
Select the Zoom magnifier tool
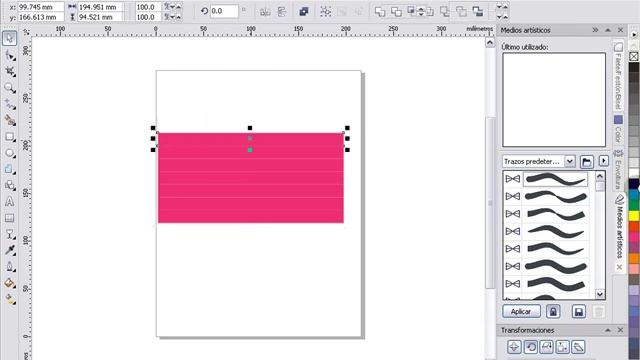(x=9, y=88)
